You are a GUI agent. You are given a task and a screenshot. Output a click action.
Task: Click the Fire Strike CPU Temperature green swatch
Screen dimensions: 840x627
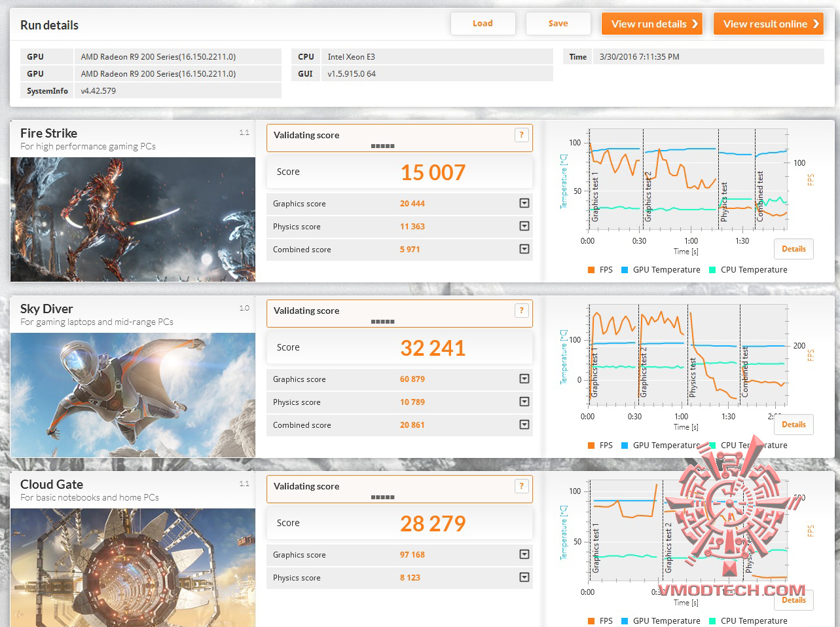point(712,270)
